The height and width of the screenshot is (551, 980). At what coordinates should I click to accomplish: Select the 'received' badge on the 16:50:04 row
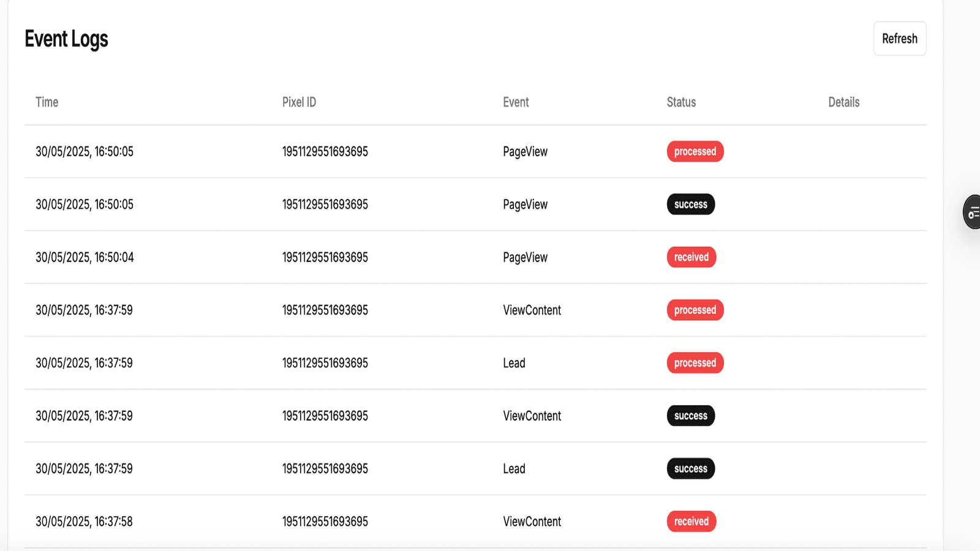coord(691,257)
